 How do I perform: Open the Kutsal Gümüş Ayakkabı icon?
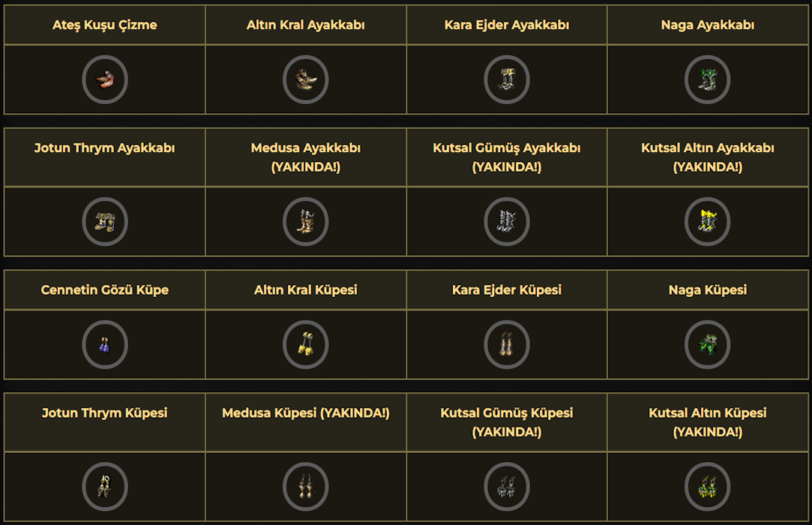tap(507, 221)
